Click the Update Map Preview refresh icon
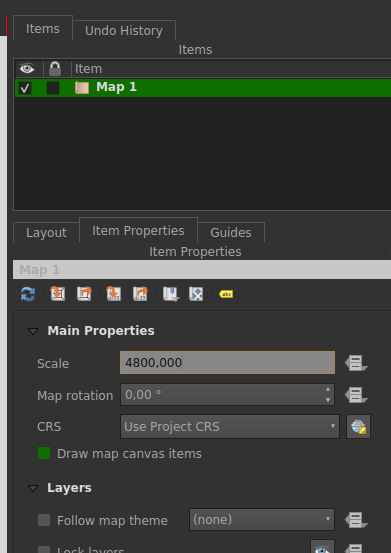The image size is (391, 553). tap(28, 294)
